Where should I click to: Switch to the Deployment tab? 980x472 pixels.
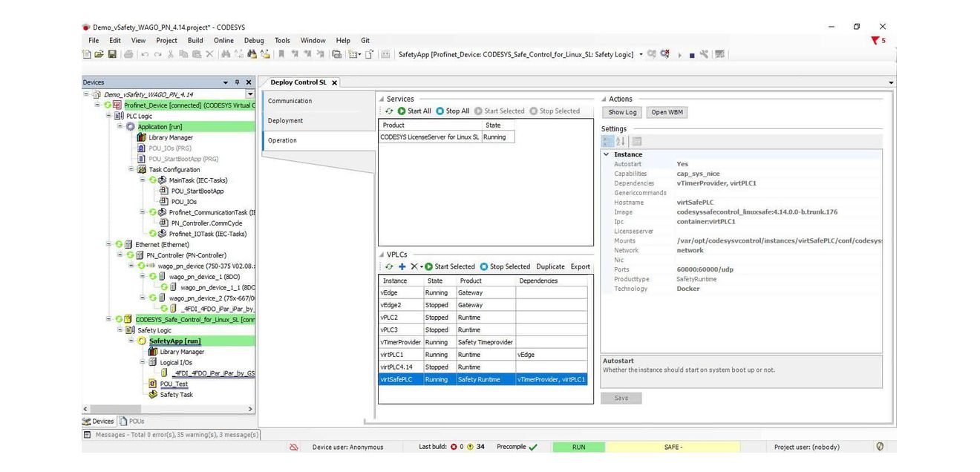318,120
